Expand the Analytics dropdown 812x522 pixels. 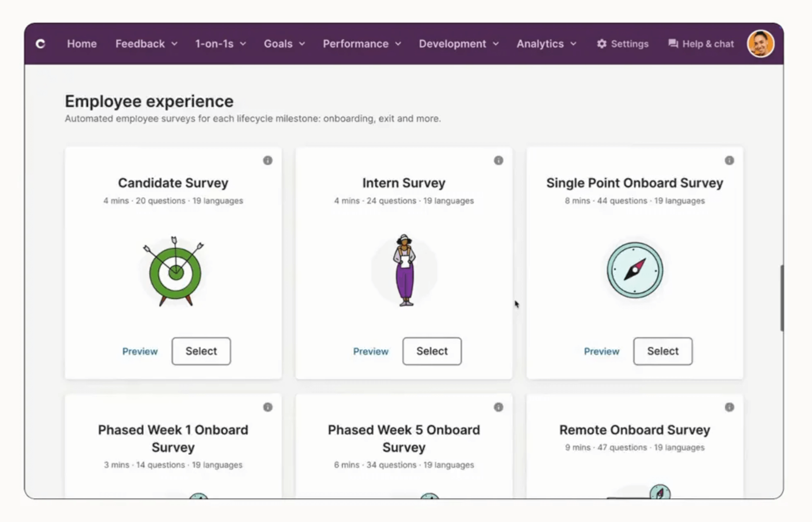[545, 44]
